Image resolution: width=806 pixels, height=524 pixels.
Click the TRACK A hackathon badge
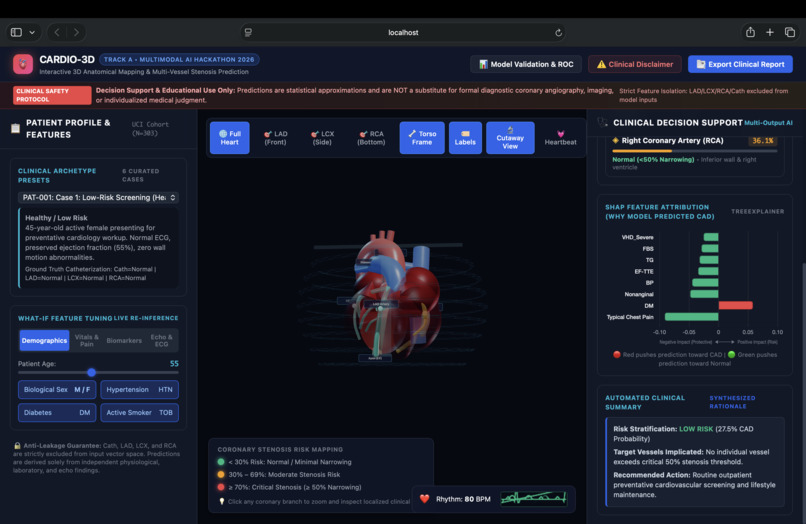click(x=179, y=60)
